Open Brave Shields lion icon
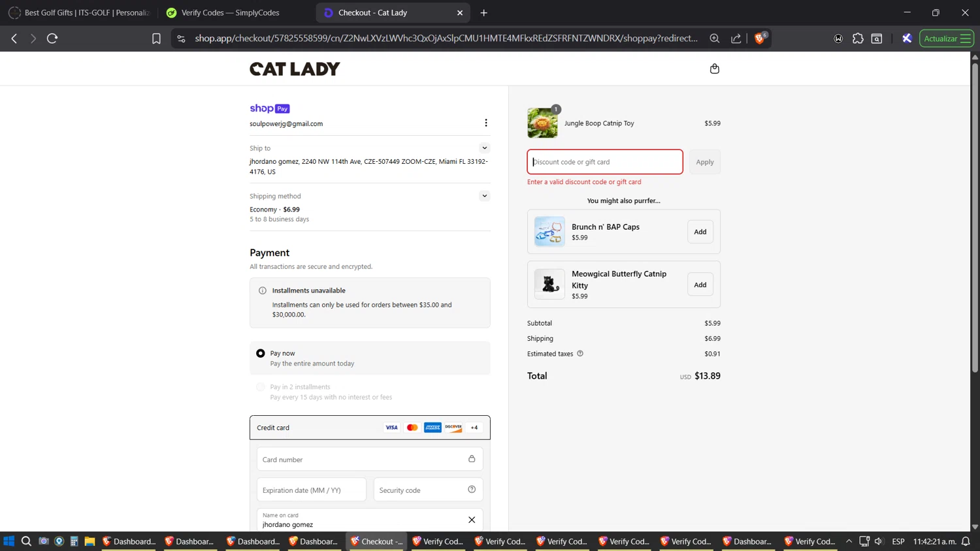 [760, 39]
